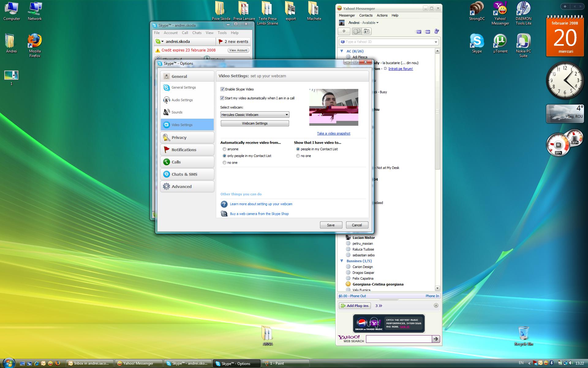This screenshot has width=588, height=368.
Task: Click Learn more about setting up your webcam
Action: coord(261,204)
